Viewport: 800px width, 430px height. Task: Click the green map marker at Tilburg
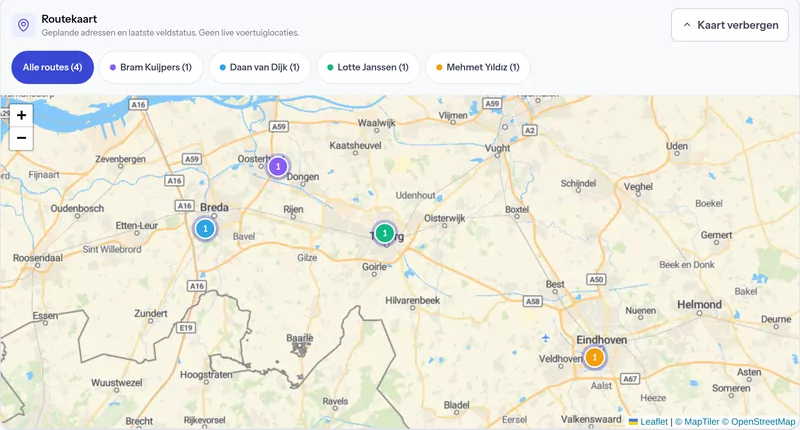click(x=385, y=233)
